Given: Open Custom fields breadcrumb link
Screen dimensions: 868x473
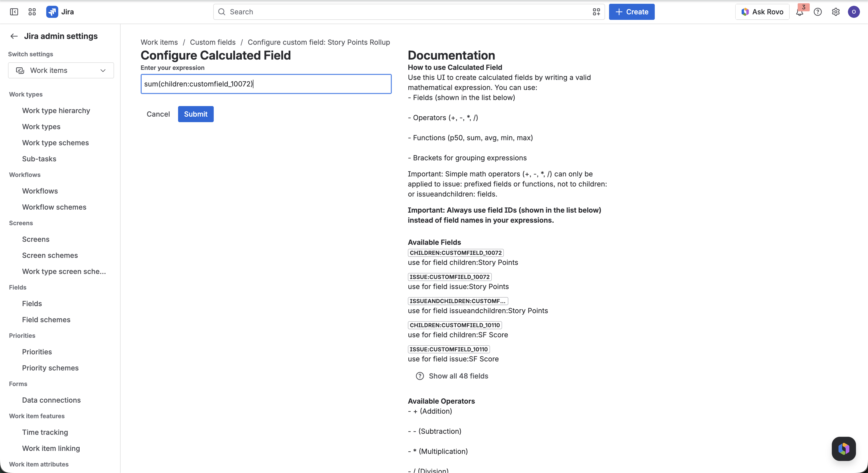Looking at the screenshot, I should pyautogui.click(x=213, y=42).
